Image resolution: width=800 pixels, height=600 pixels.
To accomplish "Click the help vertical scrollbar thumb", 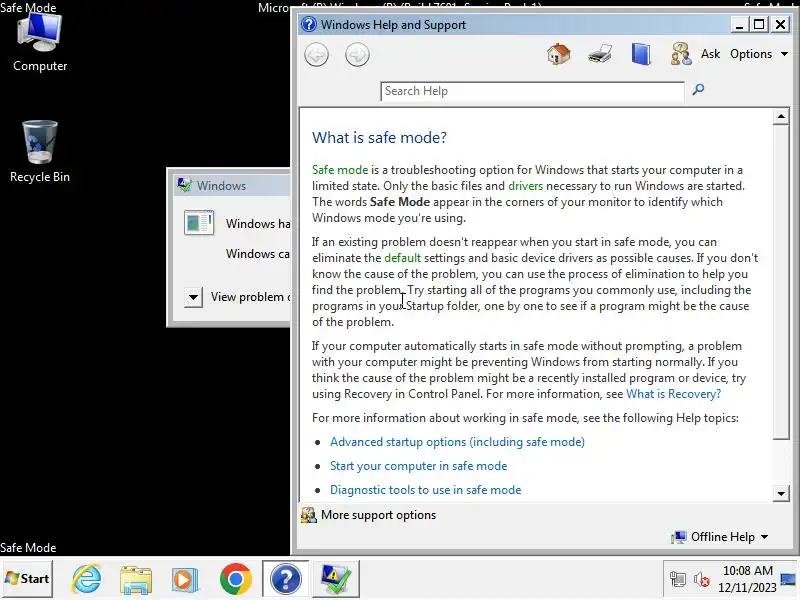I will tap(781, 282).
